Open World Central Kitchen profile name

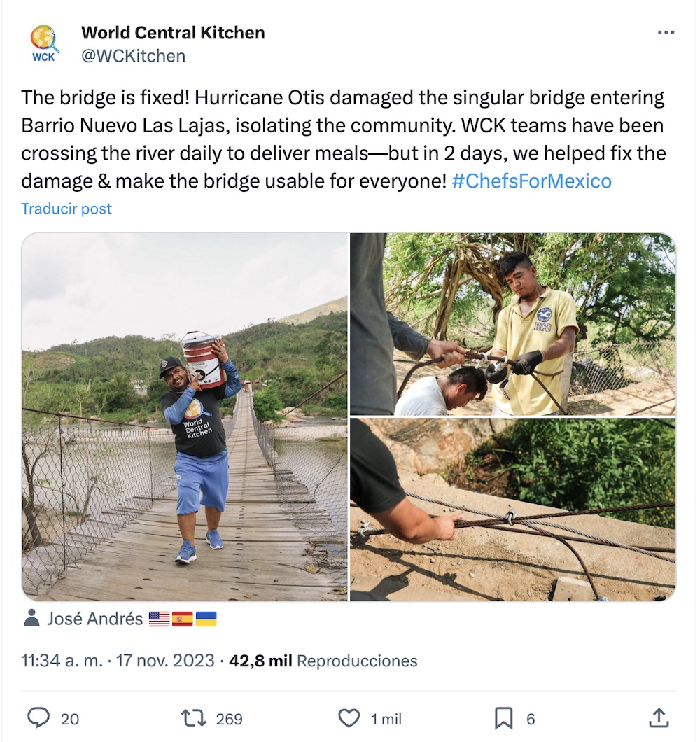click(x=173, y=32)
